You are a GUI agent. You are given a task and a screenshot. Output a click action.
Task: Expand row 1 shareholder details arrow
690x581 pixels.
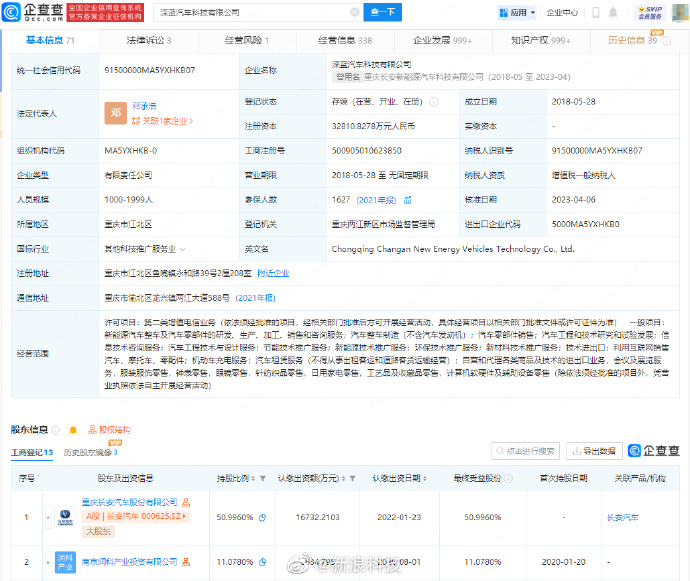(x=47, y=518)
